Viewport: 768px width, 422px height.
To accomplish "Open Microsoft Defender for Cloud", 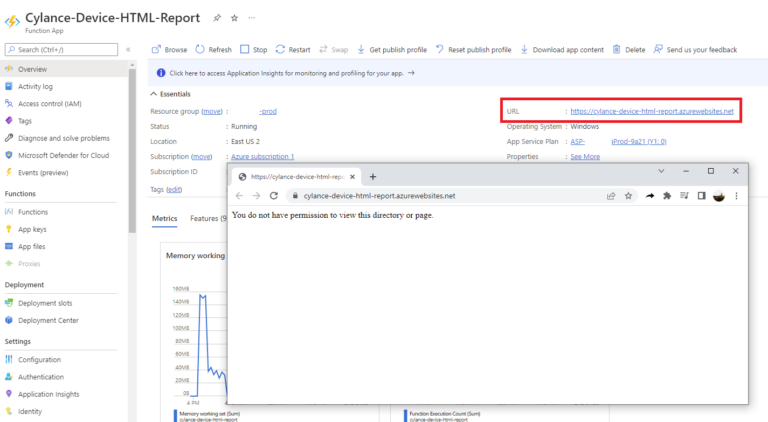I will click(x=64, y=155).
